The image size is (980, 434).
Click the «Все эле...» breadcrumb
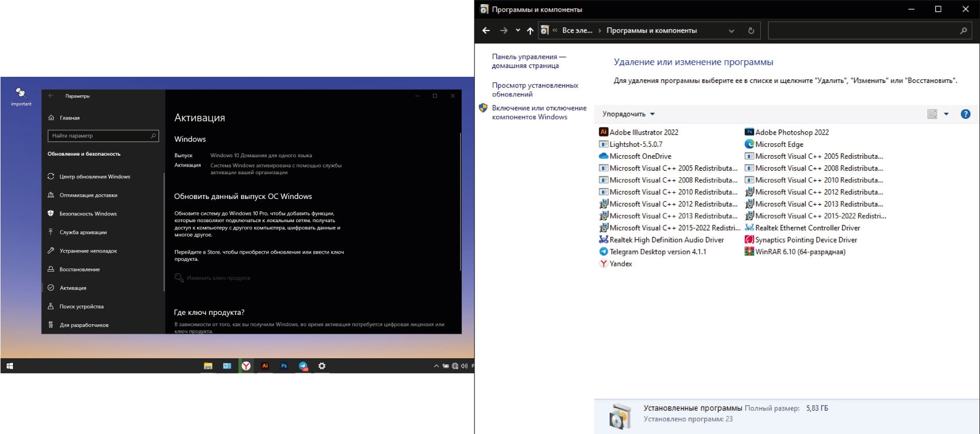[x=577, y=30]
